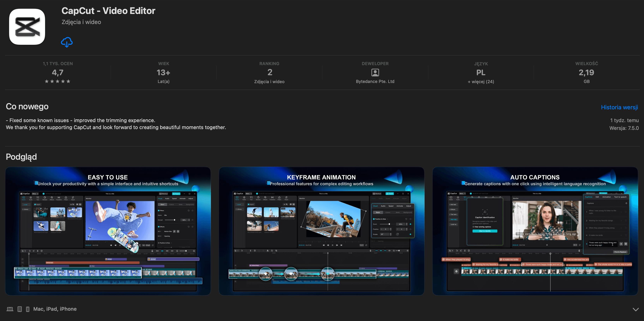Image resolution: width=644 pixels, height=321 pixels.
Task: Click the CapCut app logo icon
Action: (27, 27)
